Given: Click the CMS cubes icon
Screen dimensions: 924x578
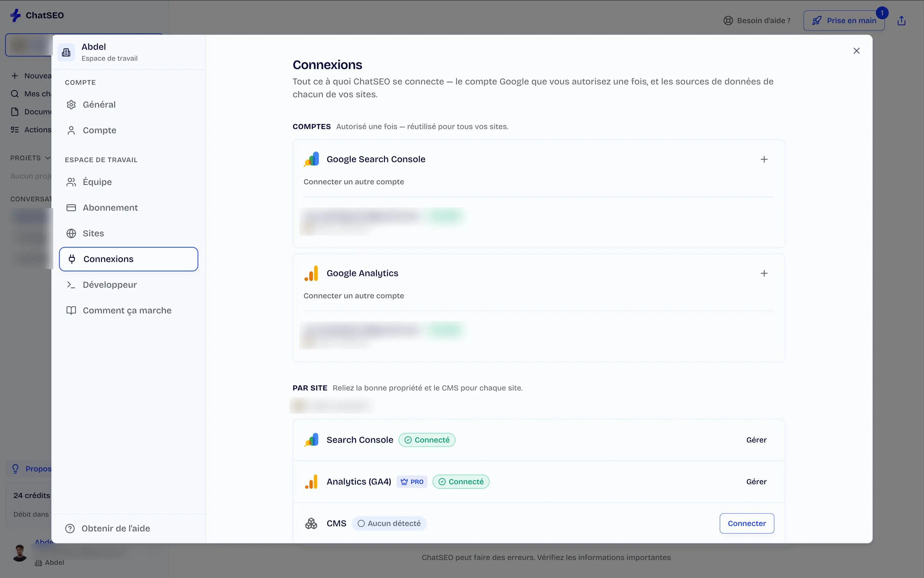Looking at the screenshot, I should pos(311,523).
